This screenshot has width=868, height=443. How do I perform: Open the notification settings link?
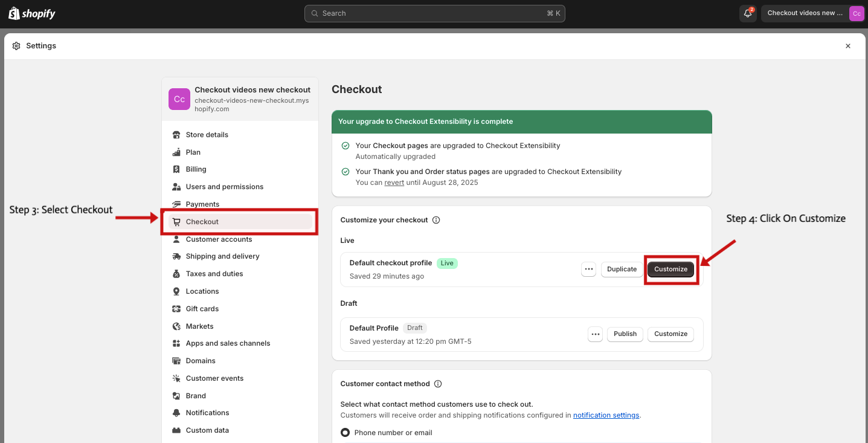point(606,415)
